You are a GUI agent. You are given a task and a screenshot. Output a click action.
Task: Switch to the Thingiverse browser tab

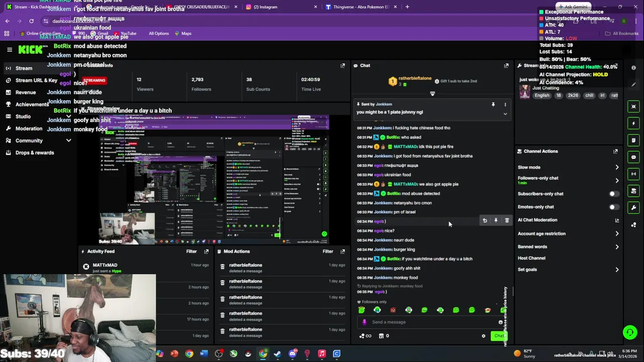pos(360,7)
